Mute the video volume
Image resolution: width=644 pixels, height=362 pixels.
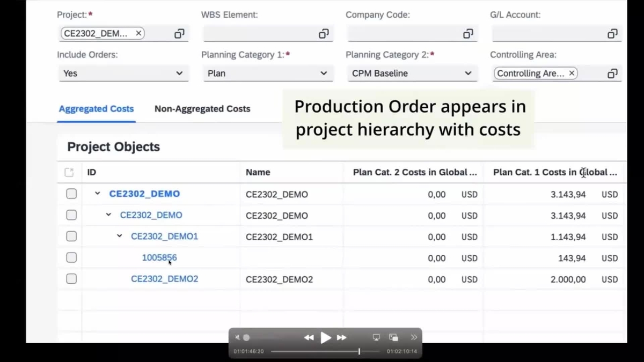(237, 337)
